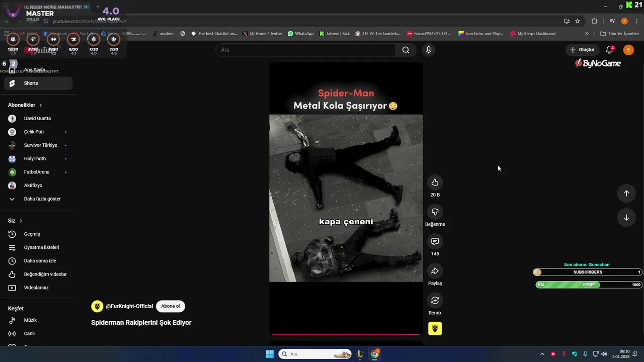Focus the YouTube Ara search field

coord(305,50)
